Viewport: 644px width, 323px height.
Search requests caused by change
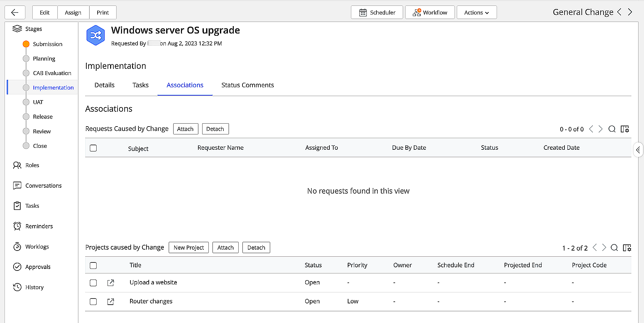tap(612, 129)
